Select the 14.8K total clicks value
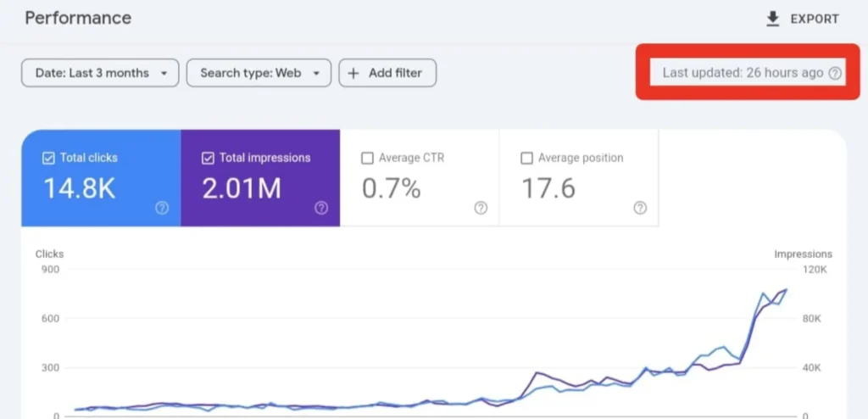Image resolution: width=868 pixels, height=419 pixels. [79, 188]
